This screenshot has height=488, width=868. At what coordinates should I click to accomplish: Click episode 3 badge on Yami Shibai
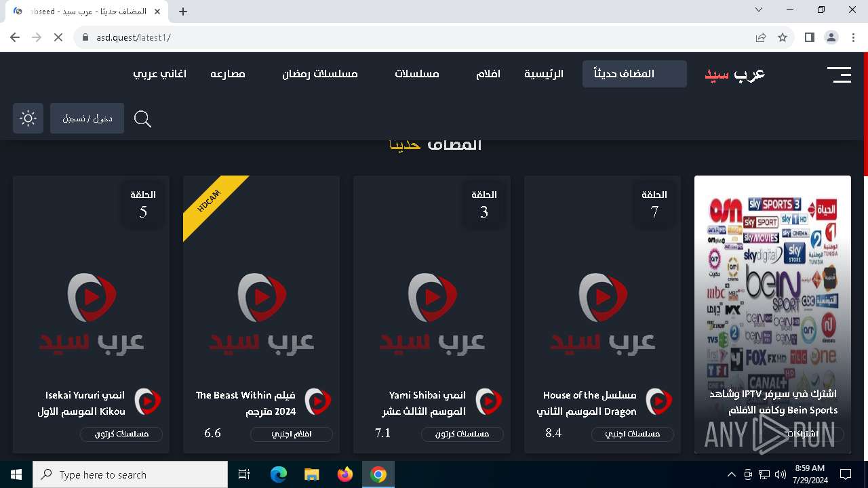pyautogui.click(x=484, y=205)
